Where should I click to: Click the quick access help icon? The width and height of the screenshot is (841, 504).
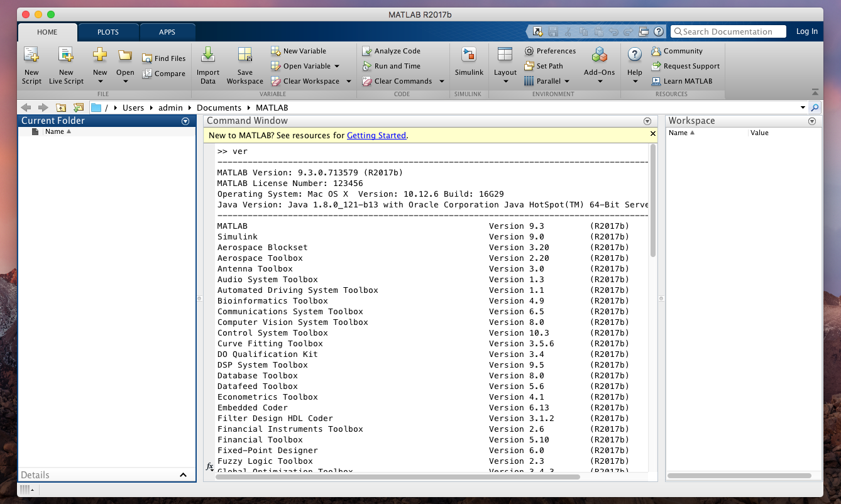tap(658, 31)
